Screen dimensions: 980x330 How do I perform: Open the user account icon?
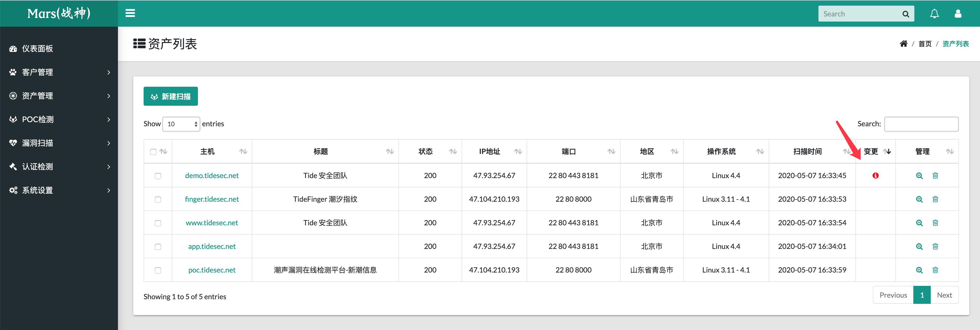tap(958, 13)
